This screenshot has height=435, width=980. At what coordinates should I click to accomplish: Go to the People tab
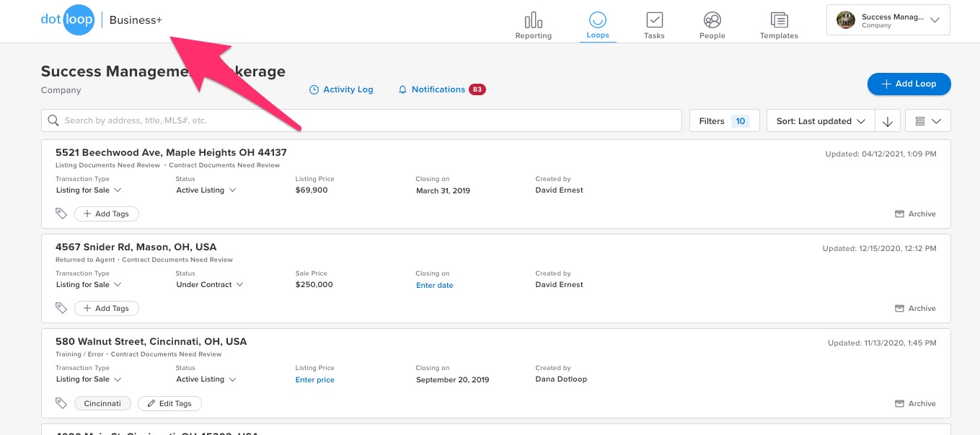[x=712, y=25]
